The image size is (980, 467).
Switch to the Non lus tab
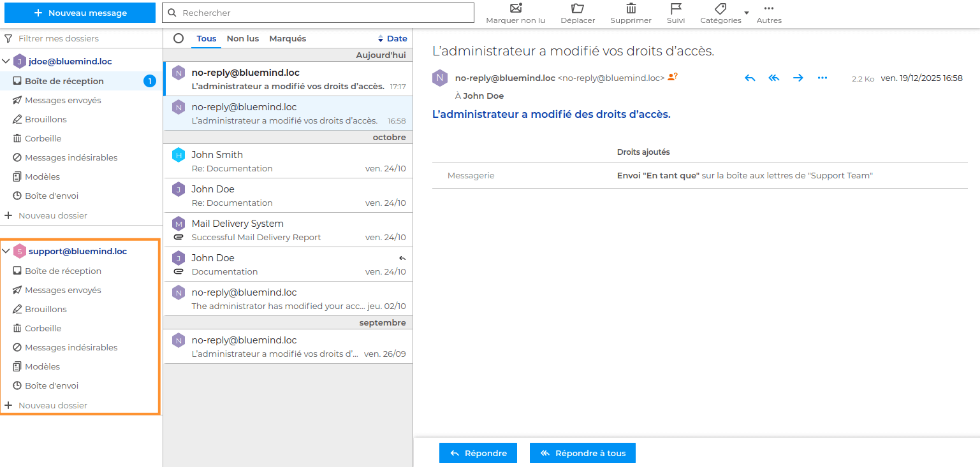243,38
